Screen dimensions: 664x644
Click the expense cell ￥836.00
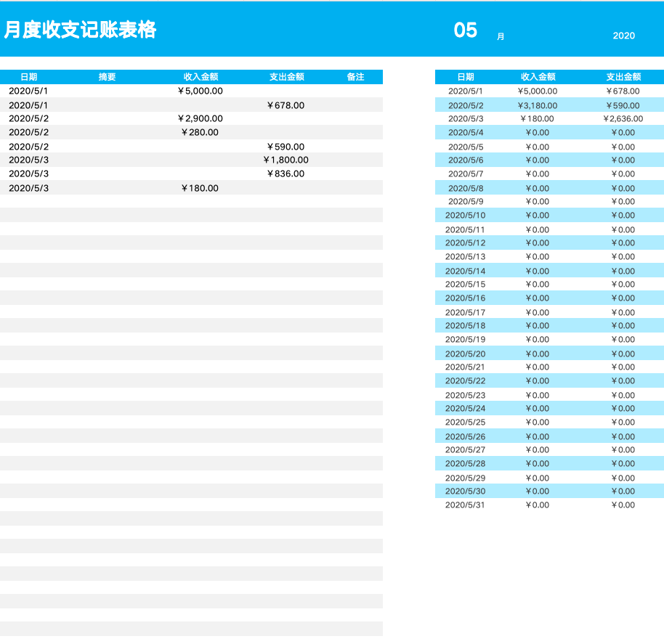pos(286,174)
